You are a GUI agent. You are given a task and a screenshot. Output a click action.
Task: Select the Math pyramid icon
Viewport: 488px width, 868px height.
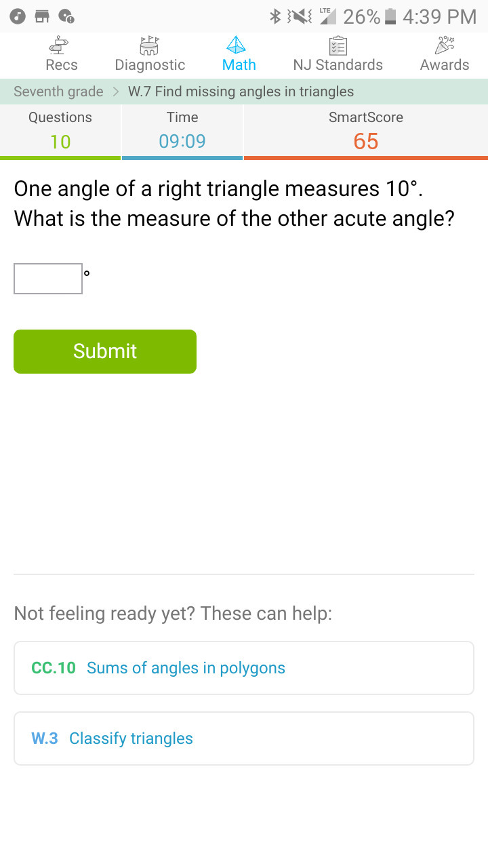coord(236,45)
